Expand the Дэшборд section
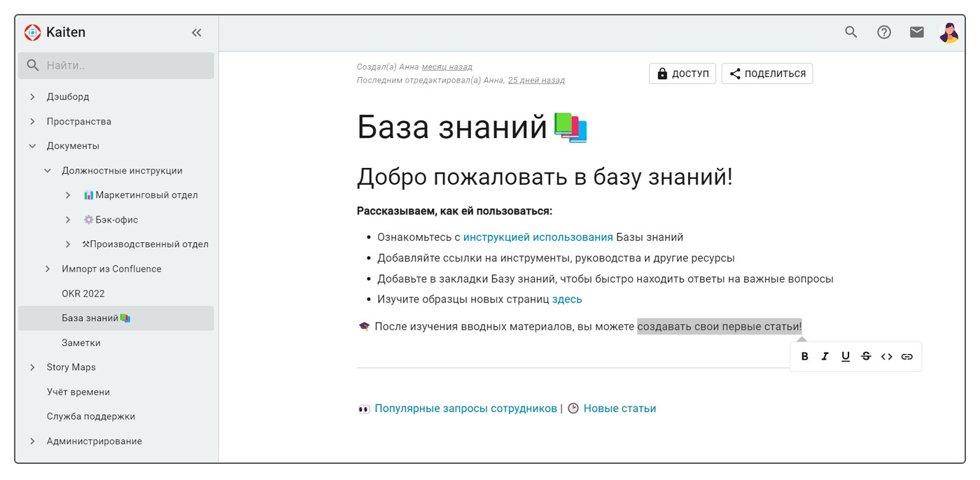The width and height of the screenshot is (980, 480). [x=32, y=97]
